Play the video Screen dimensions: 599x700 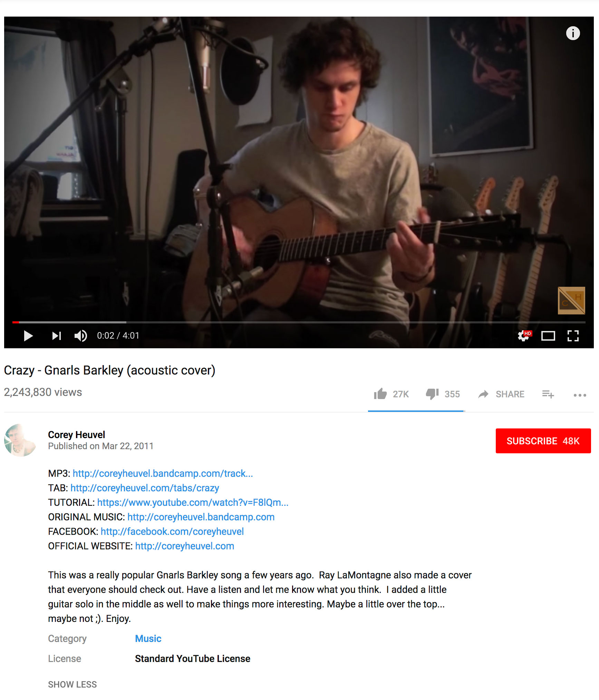coord(28,335)
